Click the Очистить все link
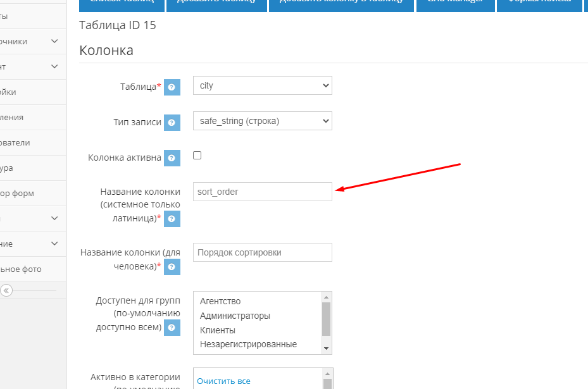 click(x=223, y=381)
